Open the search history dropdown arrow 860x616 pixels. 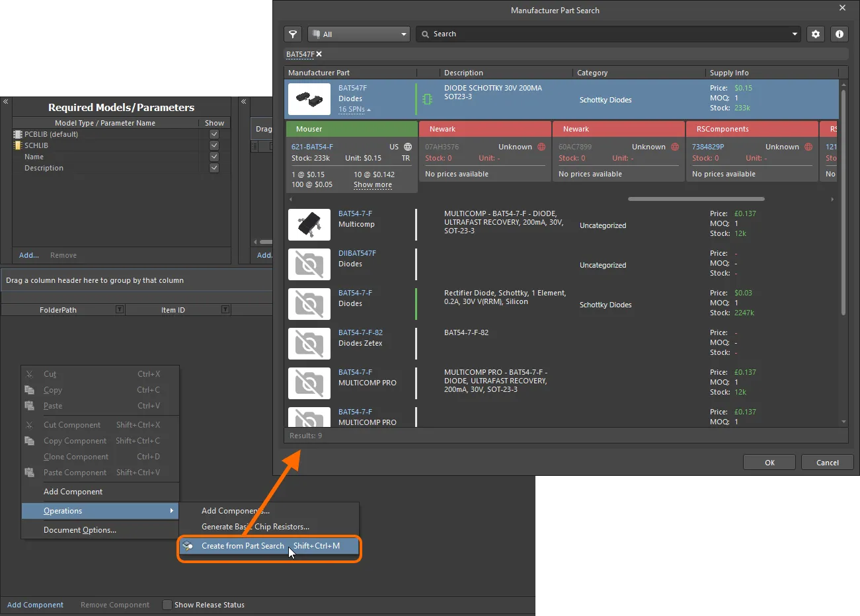[794, 34]
